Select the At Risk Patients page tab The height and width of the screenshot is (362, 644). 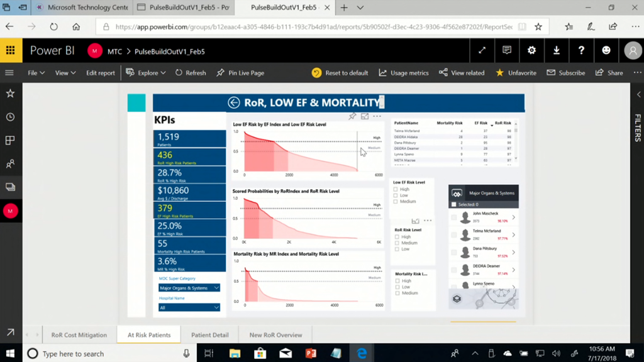[x=148, y=335]
